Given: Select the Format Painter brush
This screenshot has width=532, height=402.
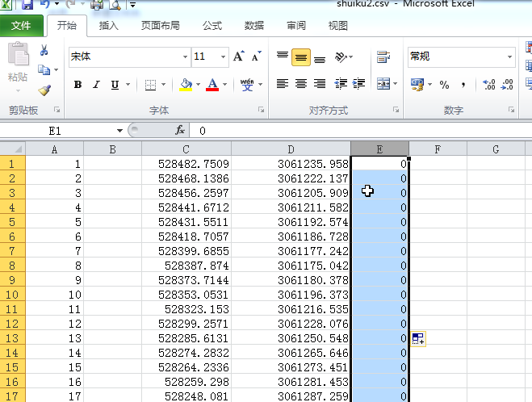Looking at the screenshot, I should tap(44, 90).
